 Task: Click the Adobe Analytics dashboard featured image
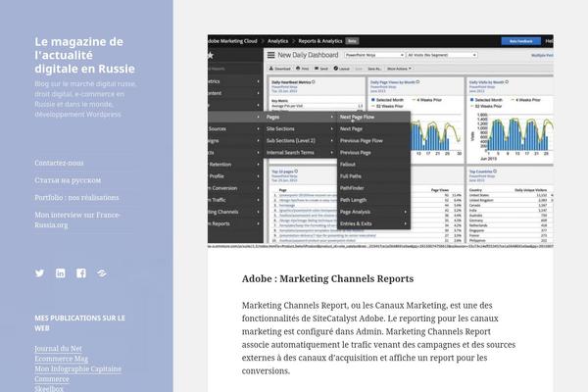380,141
